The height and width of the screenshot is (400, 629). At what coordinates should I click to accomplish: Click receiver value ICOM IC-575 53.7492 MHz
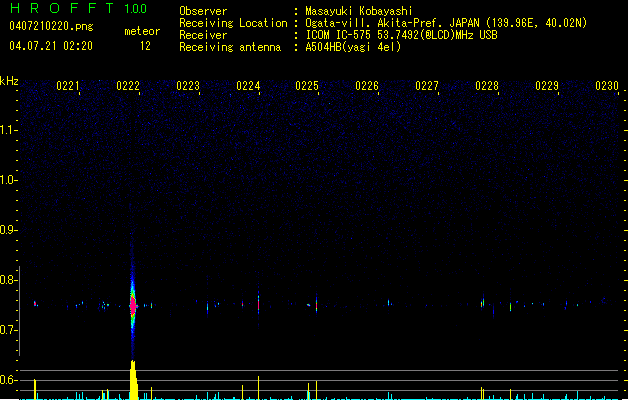[x=401, y=35]
